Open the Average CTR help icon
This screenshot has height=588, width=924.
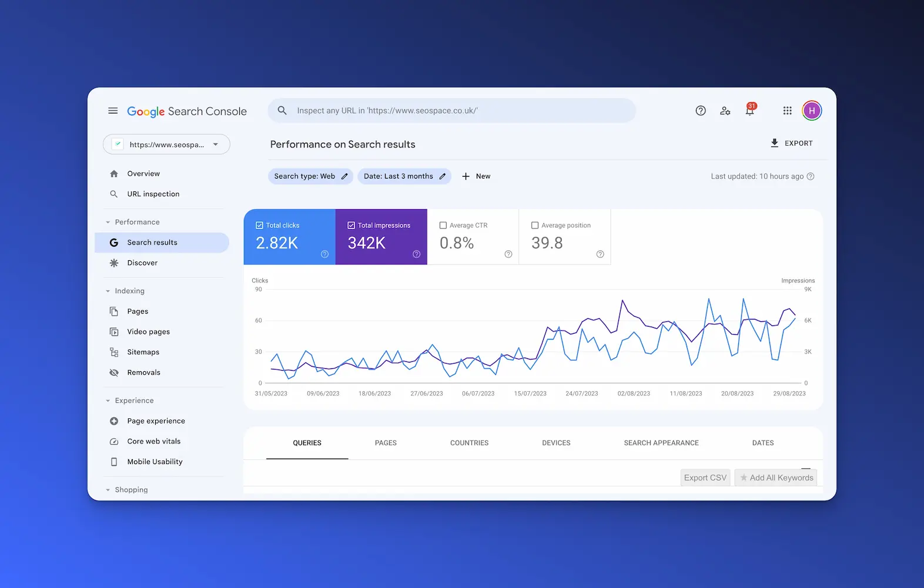click(508, 254)
